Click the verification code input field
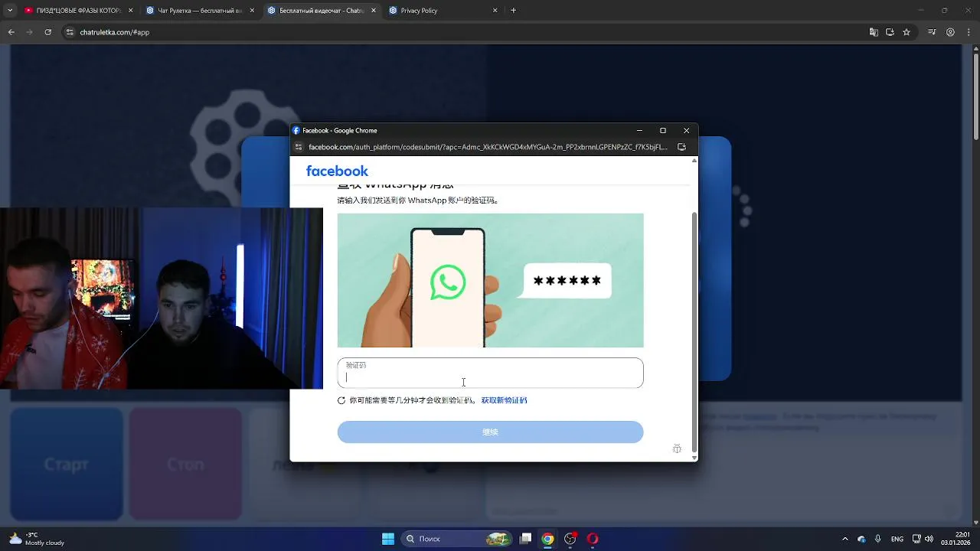Image resolution: width=980 pixels, height=551 pixels. click(490, 373)
